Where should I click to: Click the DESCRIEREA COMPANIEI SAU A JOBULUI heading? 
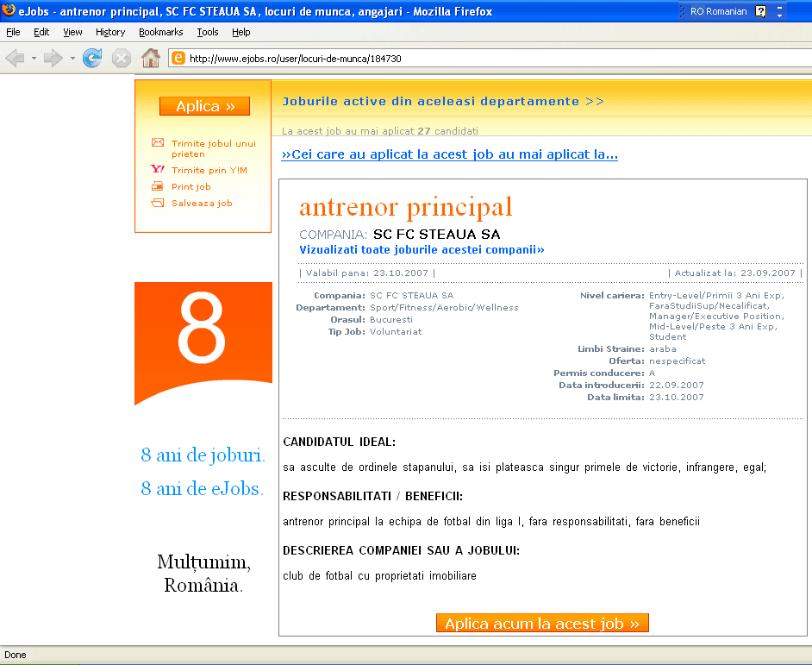402,550
